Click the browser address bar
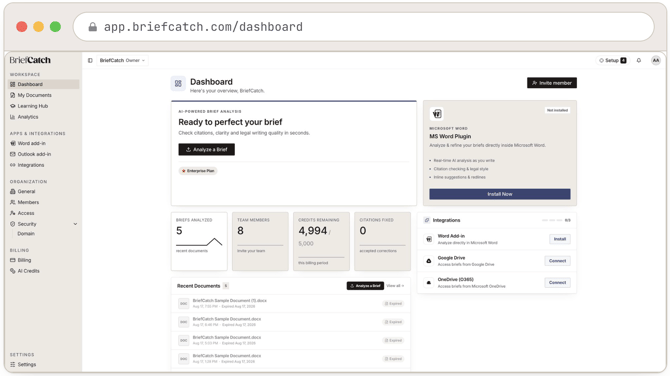670x376 pixels. coord(364,27)
